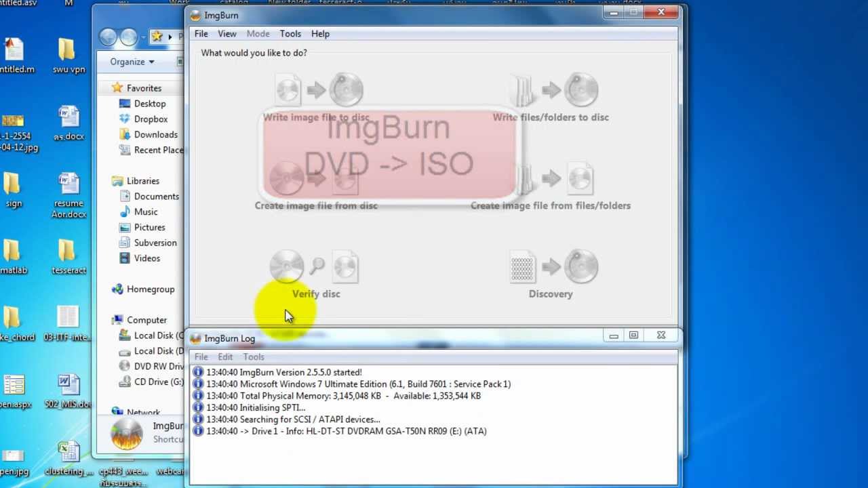
Task: Choose Write files/folders to disc
Action: (x=551, y=98)
